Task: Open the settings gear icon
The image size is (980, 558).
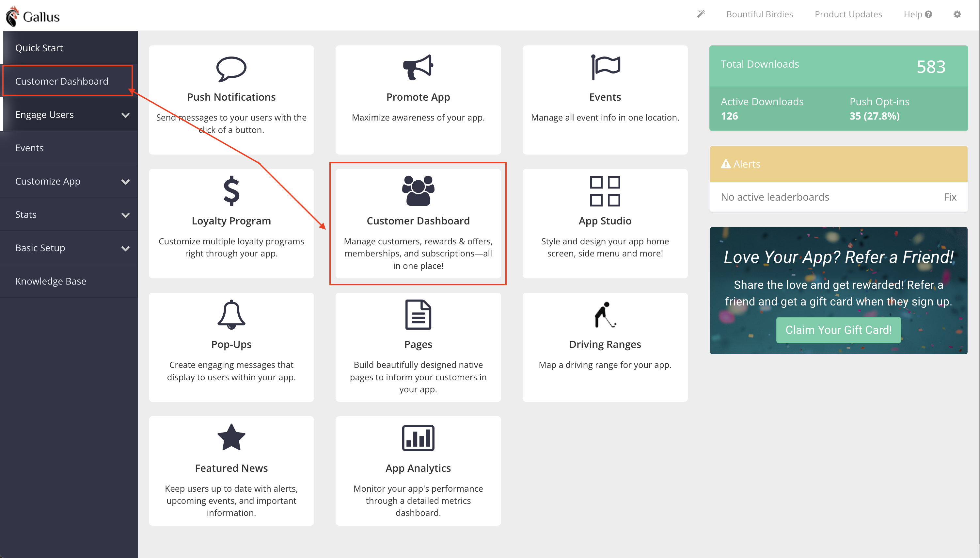Action: (x=957, y=14)
